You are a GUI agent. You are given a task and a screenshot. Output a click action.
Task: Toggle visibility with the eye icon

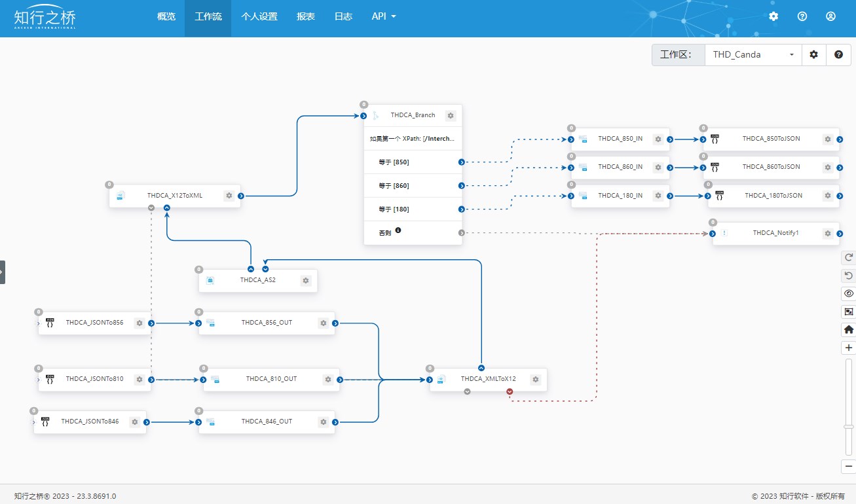click(849, 293)
